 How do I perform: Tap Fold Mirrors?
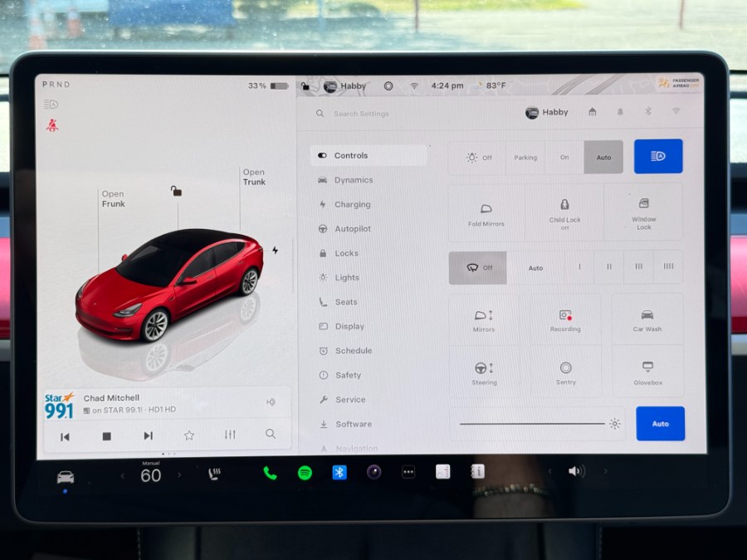(x=486, y=214)
